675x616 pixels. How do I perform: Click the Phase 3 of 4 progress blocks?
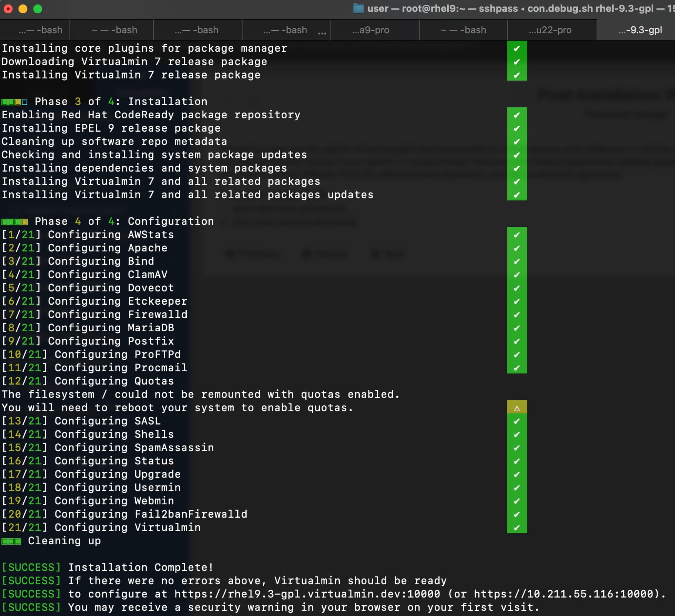pos(14,102)
